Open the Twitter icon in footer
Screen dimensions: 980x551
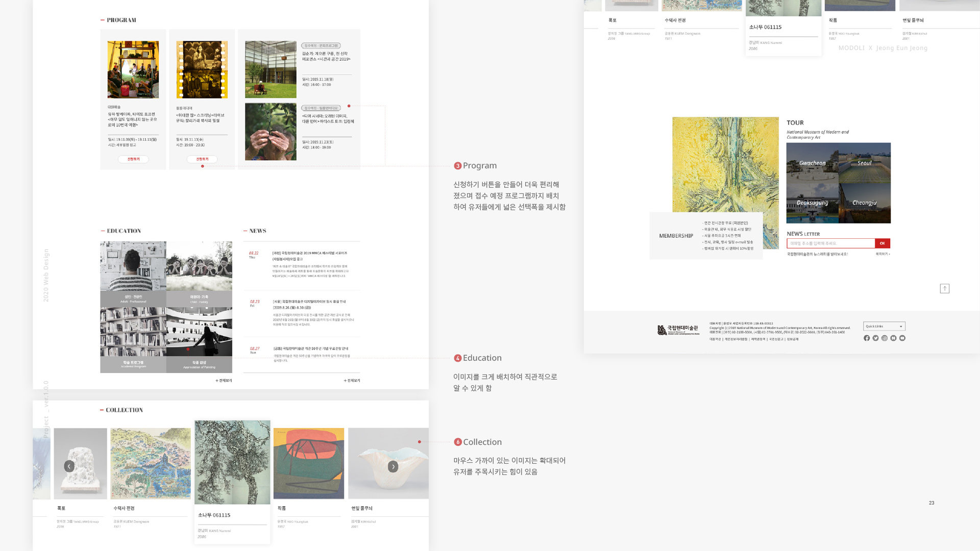pyautogui.click(x=876, y=338)
